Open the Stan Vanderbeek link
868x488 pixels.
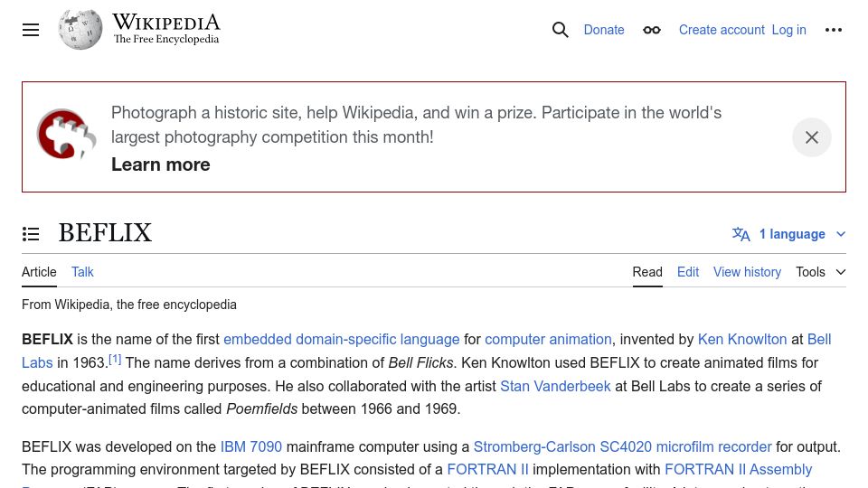coord(555,386)
